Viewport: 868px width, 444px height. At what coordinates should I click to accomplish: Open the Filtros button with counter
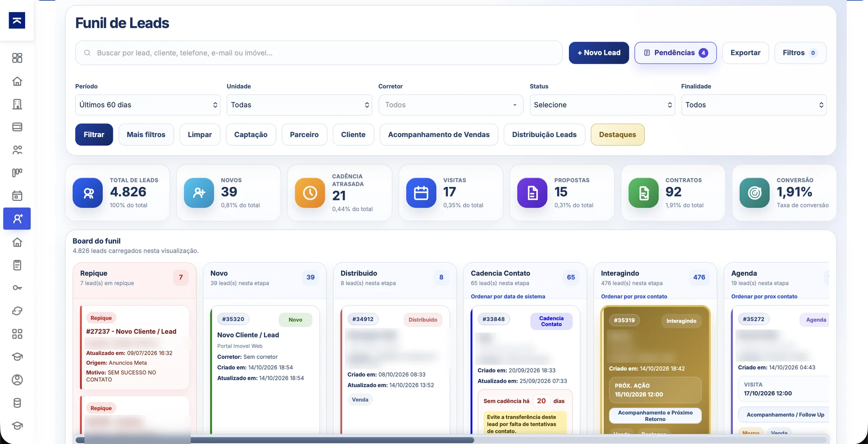click(x=800, y=53)
